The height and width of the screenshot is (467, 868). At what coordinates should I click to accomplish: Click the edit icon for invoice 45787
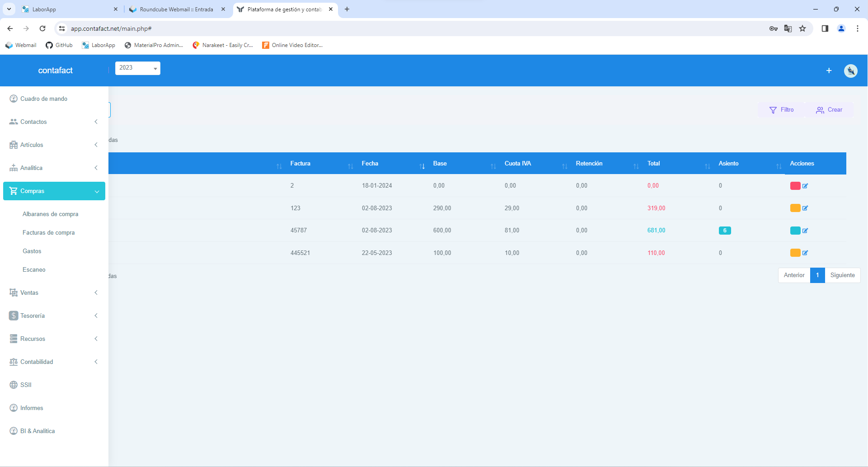point(805,231)
